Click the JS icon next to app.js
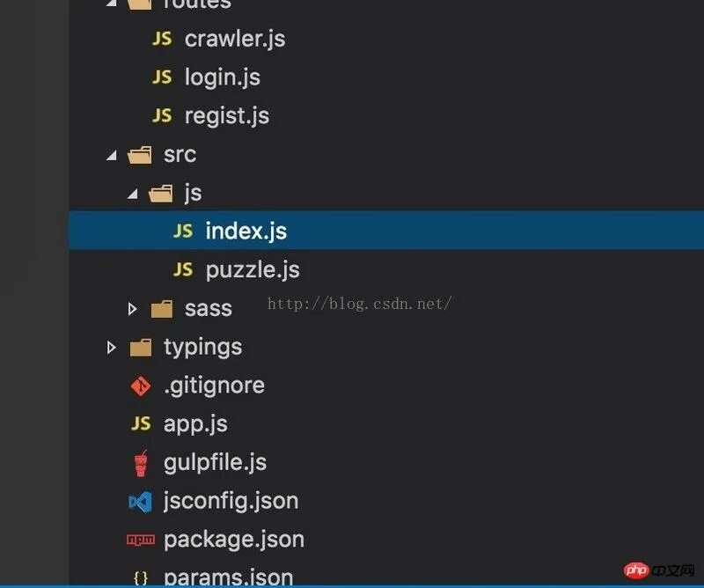This screenshot has height=588, width=704. (x=141, y=423)
